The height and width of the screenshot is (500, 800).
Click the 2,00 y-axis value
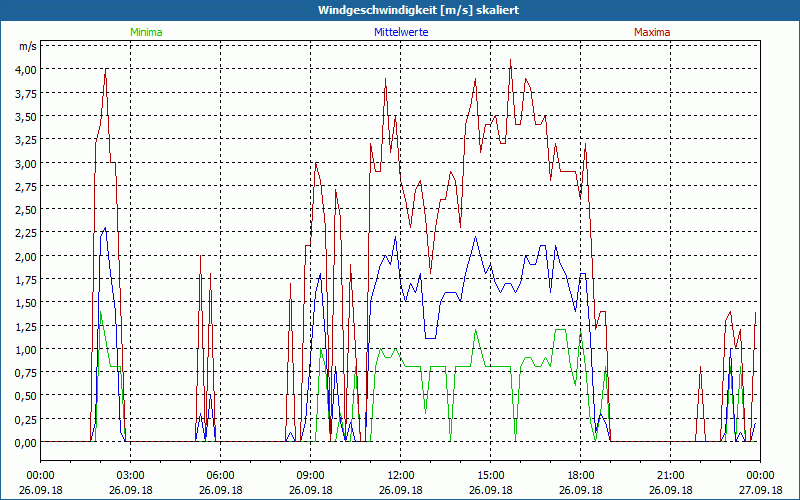coord(26,256)
